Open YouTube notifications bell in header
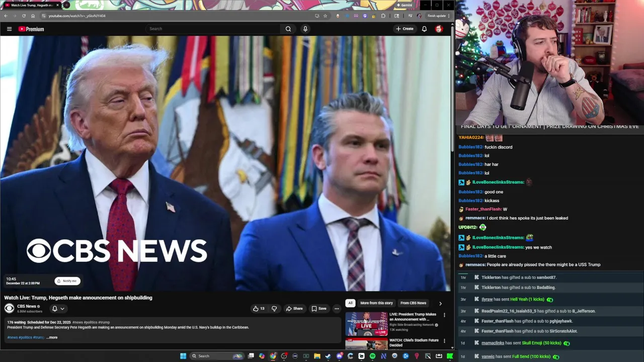644x362 pixels. coord(424,29)
